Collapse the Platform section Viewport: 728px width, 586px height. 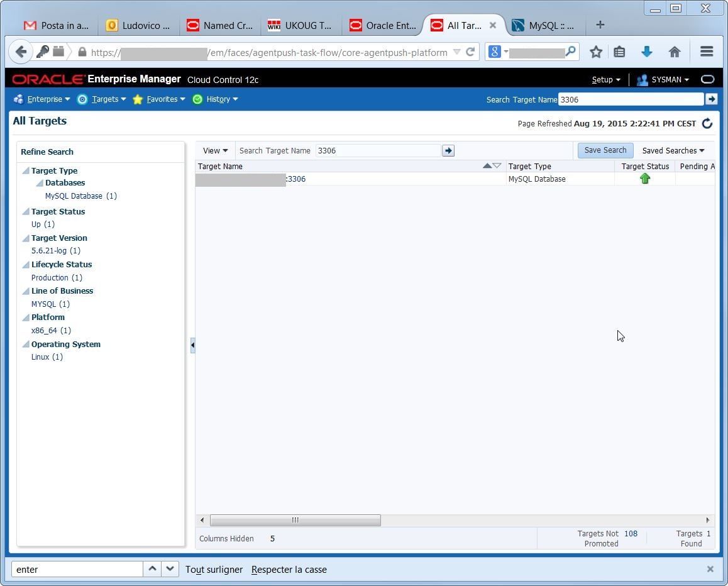pos(26,317)
